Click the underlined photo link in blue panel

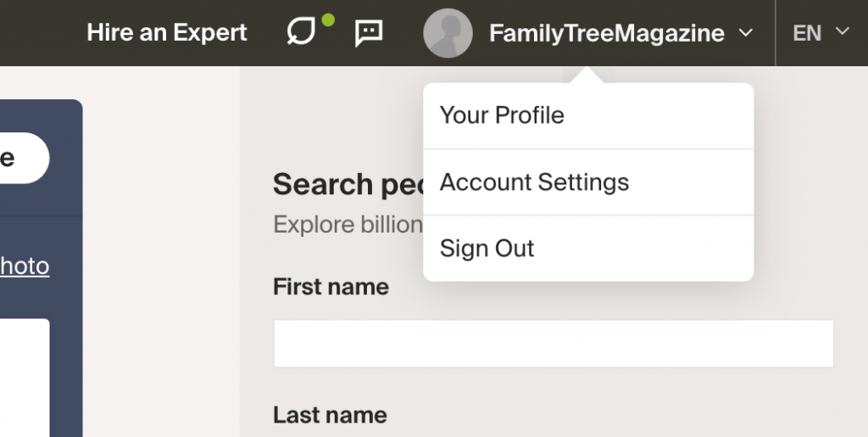pyautogui.click(x=25, y=266)
